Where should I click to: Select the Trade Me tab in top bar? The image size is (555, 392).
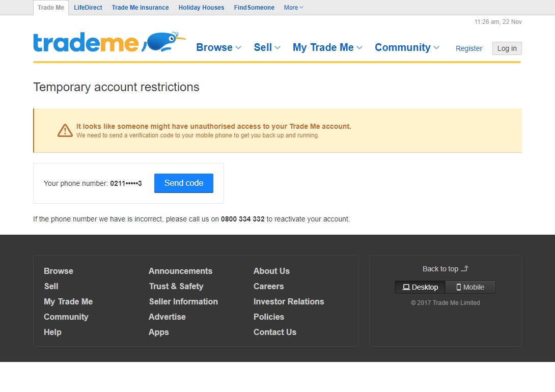coord(51,8)
